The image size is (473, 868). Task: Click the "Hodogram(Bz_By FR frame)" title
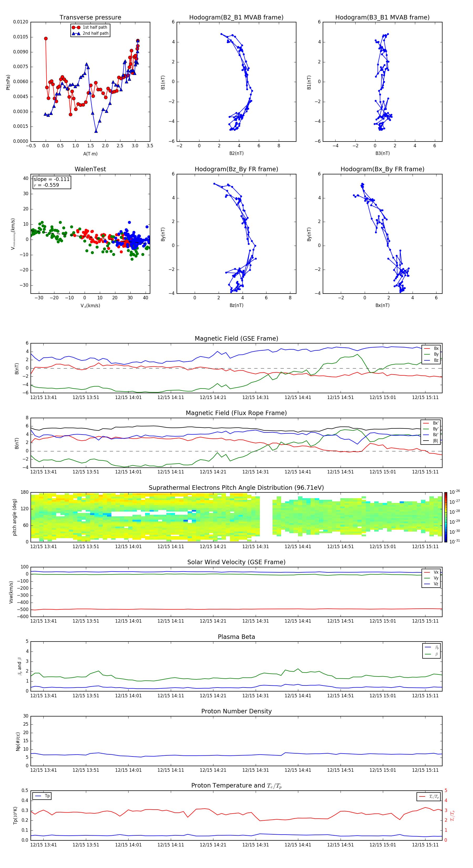236,169
